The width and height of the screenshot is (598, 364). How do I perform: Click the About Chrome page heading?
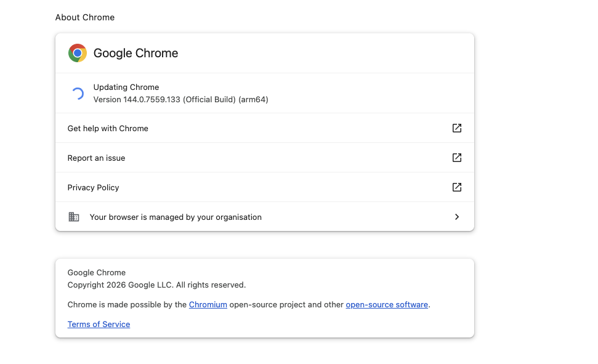[x=85, y=17]
